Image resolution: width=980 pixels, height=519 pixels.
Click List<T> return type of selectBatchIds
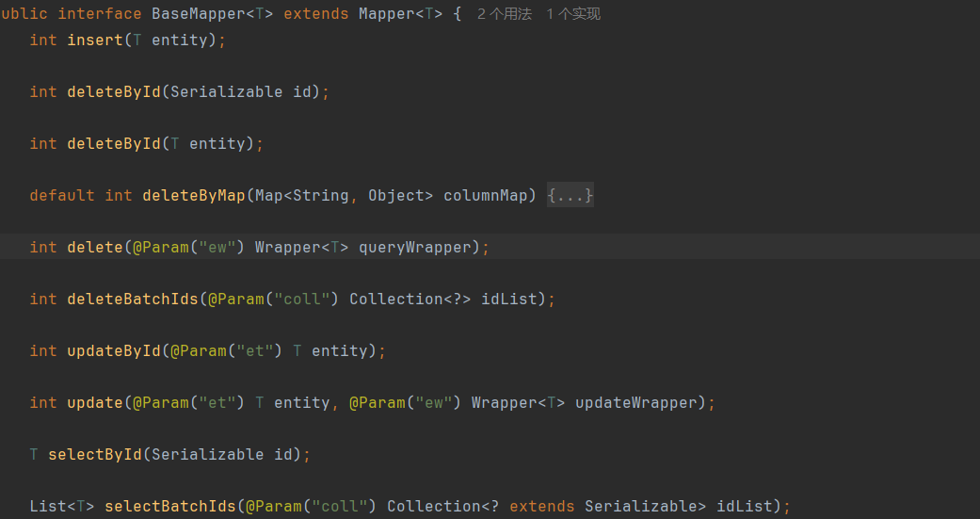point(62,507)
